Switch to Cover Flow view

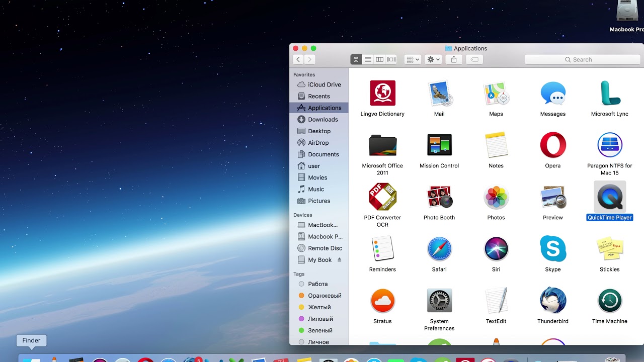tap(391, 59)
